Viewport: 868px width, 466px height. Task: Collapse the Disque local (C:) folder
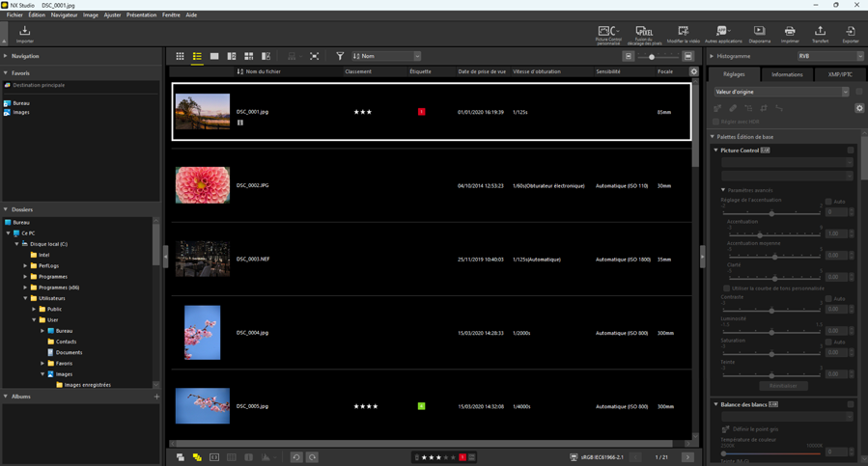tap(17, 244)
